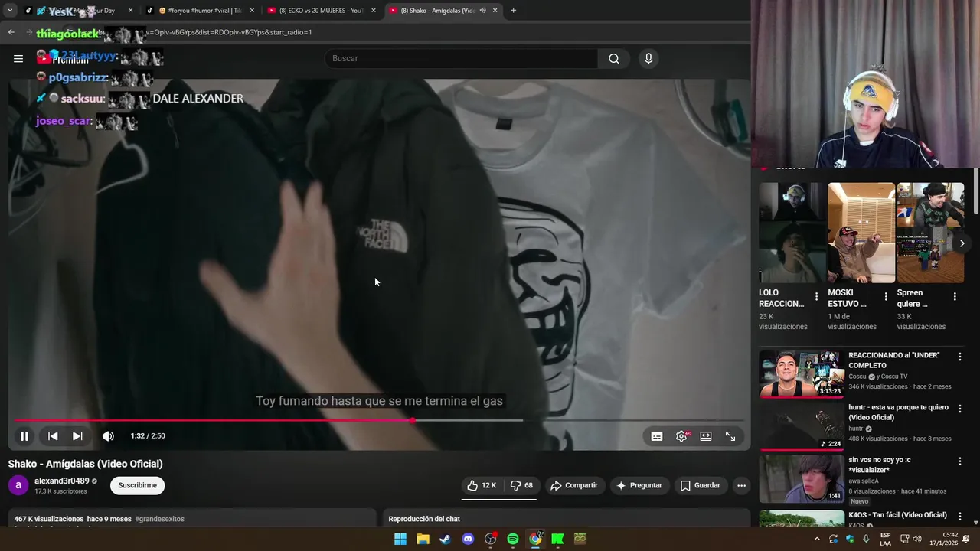This screenshot has height=551, width=980.
Task: Open more actions three-dot menu
Action: pos(741,485)
